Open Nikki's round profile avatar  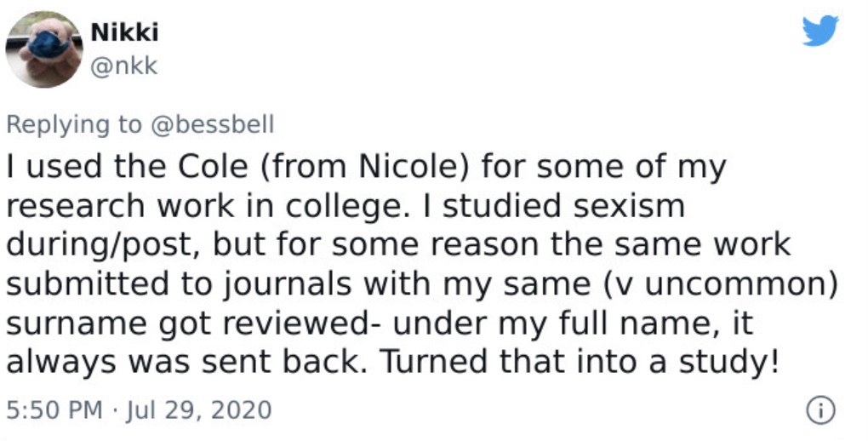[x=44, y=49]
